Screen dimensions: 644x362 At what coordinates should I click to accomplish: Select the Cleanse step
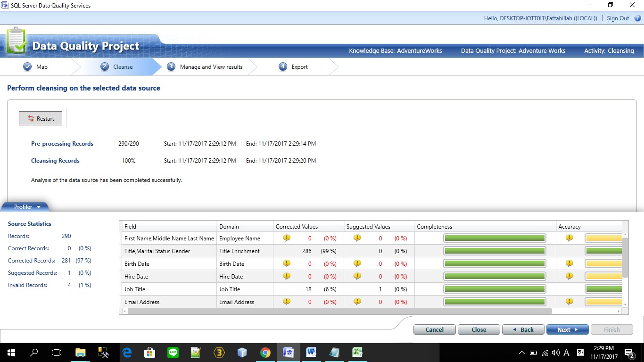click(x=123, y=67)
